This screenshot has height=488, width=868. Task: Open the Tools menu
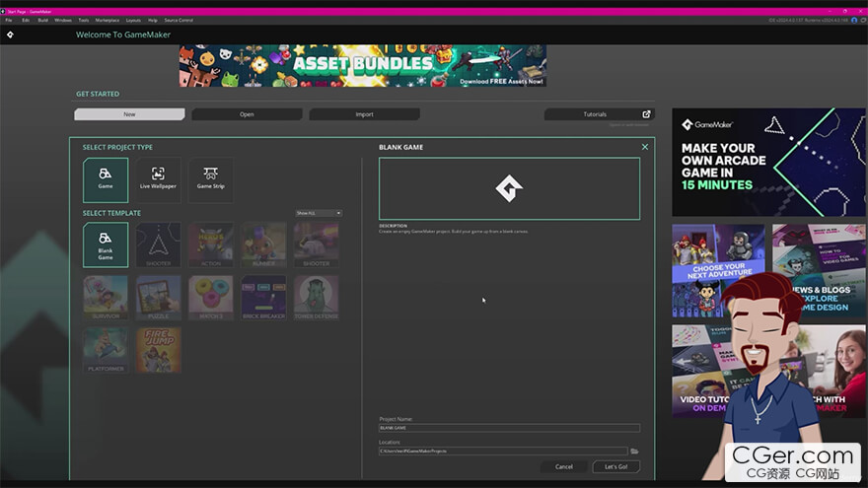coord(84,20)
